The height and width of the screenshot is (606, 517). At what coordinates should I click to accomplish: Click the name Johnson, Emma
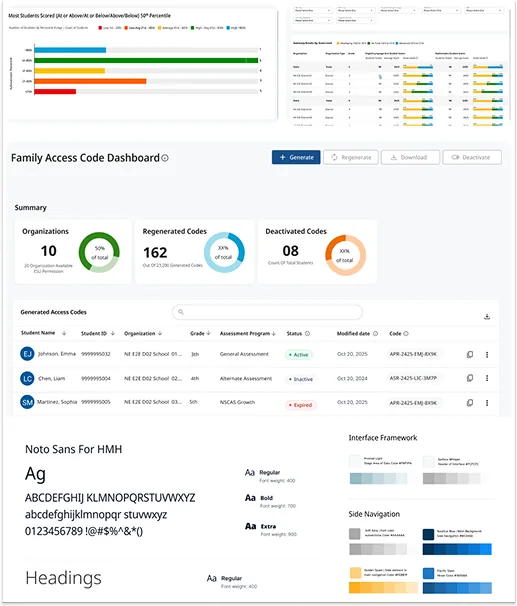(x=57, y=354)
